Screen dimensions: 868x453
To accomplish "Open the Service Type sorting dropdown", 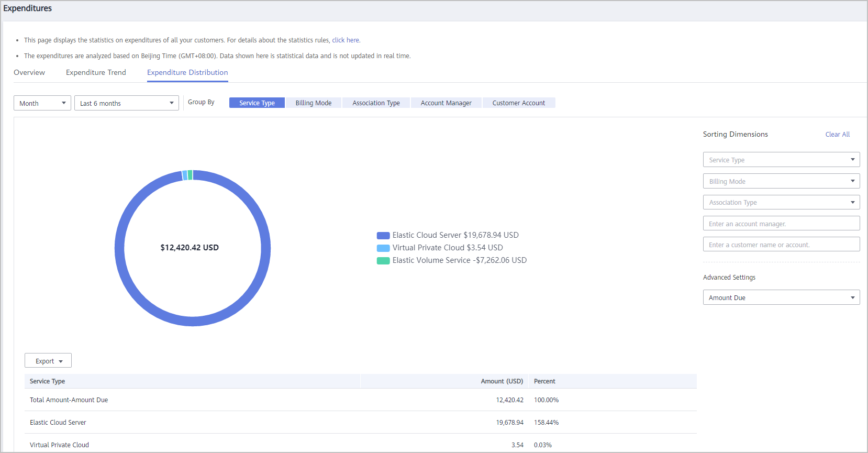I will pyautogui.click(x=781, y=160).
